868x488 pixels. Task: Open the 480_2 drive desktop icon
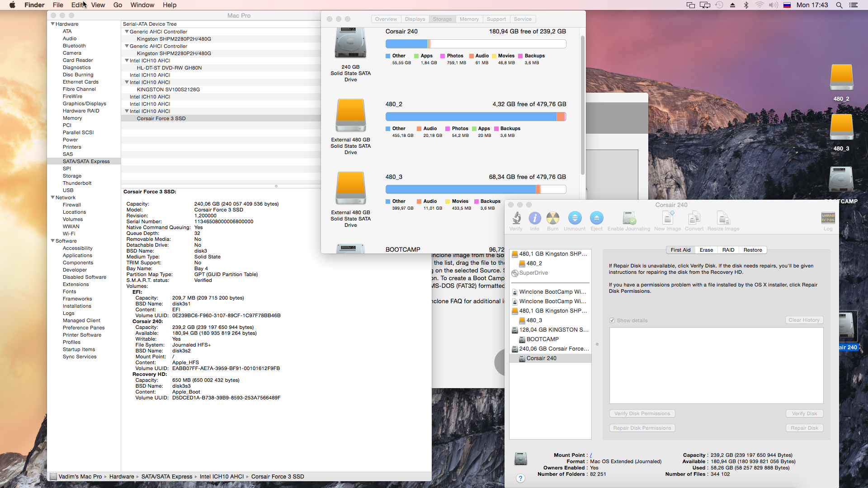click(x=841, y=78)
